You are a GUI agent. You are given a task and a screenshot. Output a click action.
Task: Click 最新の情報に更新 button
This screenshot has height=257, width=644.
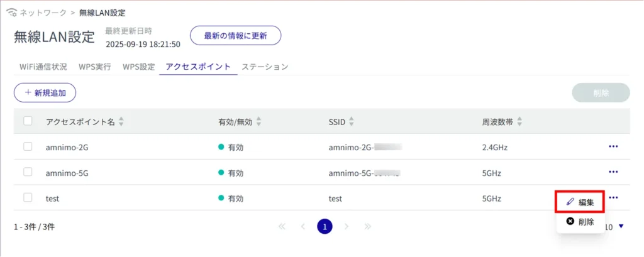pyautogui.click(x=235, y=36)
